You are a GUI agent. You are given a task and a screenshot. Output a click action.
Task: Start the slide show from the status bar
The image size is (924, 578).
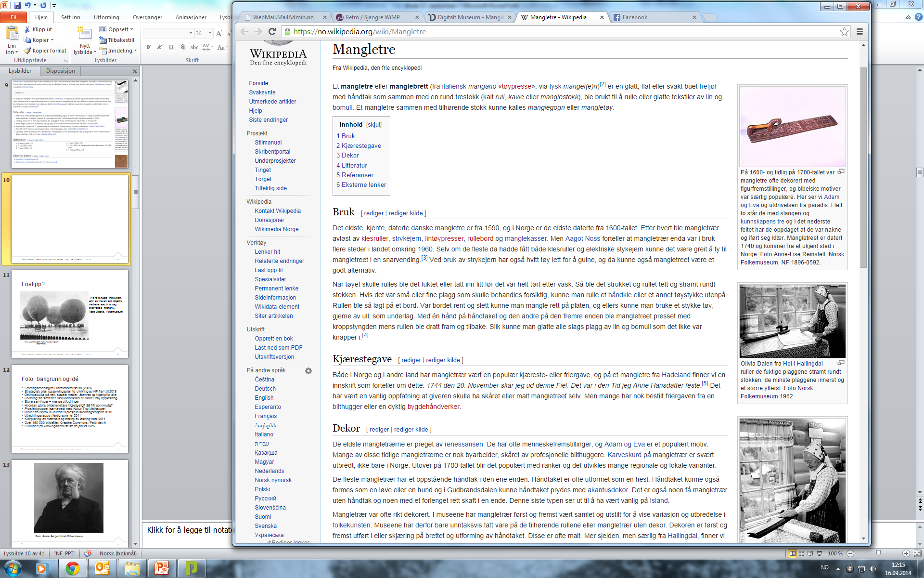[x=820, y=553]
